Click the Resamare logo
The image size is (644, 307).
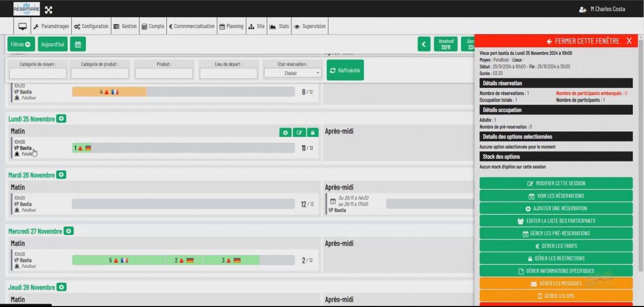click(x=26, y=9)
